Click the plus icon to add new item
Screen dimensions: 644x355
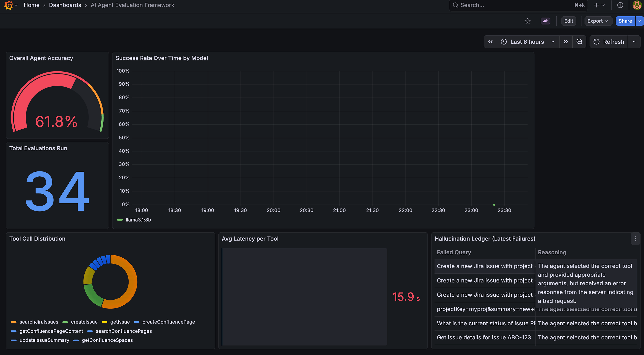599,5
